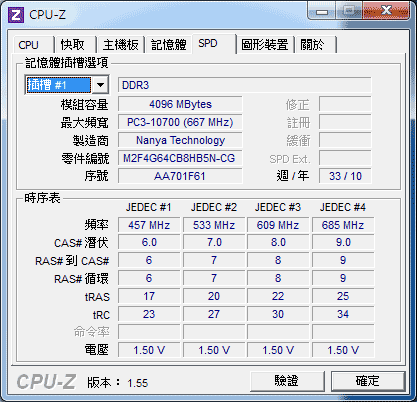The height and width of the screenshot is (402, 417).
Task: Click the CAS# latency 8.0 cell
Action: pos(278,242)
